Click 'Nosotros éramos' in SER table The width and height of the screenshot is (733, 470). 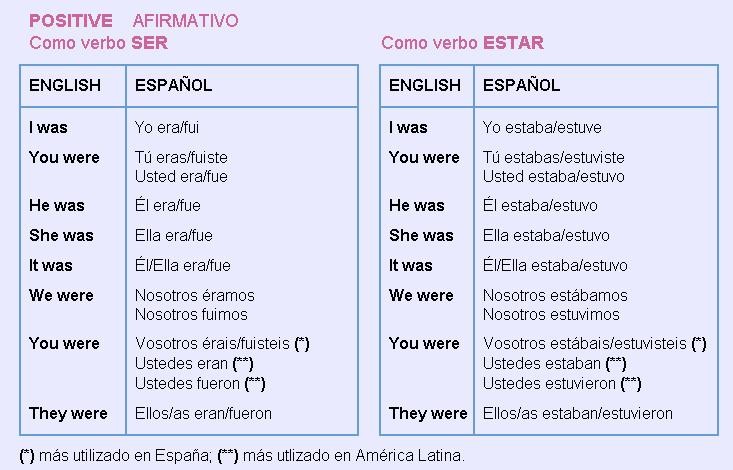195,295
